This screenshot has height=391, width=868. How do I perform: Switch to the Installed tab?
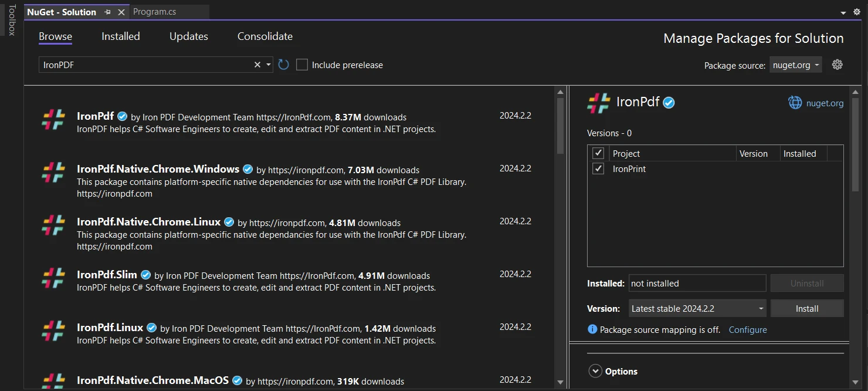click(121, 36)
